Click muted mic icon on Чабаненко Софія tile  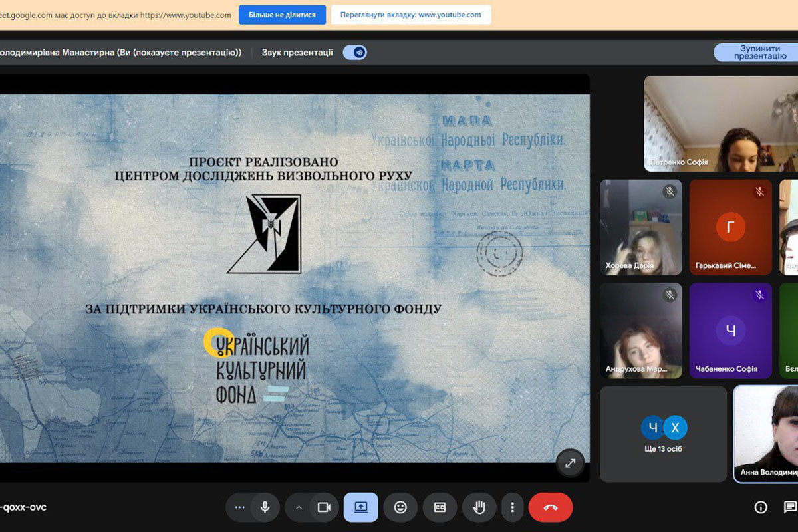(x=759, y=295)
